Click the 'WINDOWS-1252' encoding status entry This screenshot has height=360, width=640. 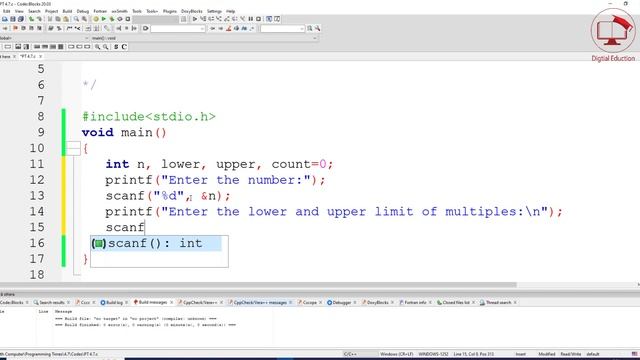(433, 354)
